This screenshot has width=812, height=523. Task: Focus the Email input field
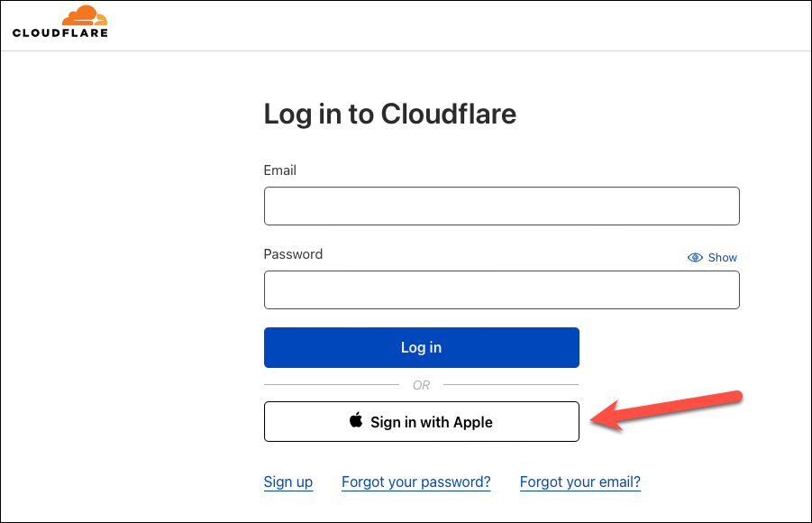502,206
